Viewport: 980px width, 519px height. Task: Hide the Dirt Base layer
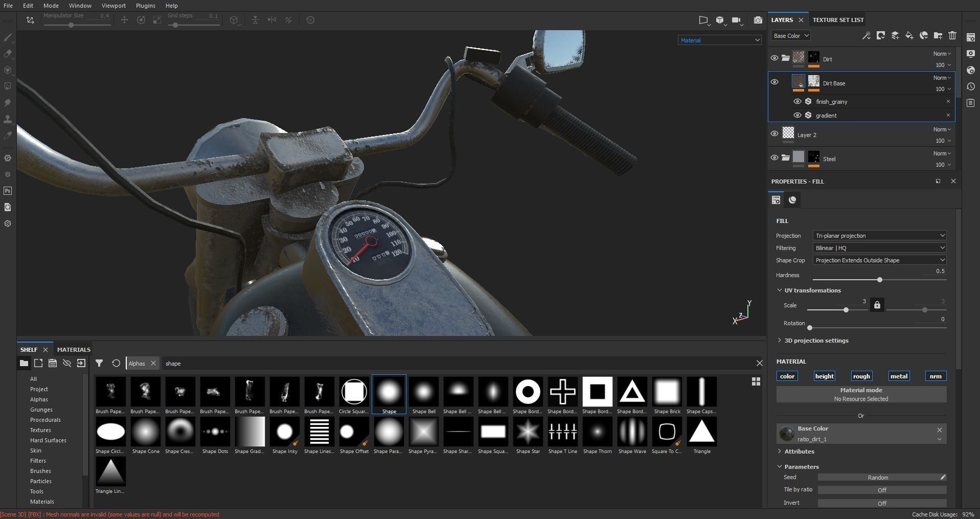click(774, 82)
